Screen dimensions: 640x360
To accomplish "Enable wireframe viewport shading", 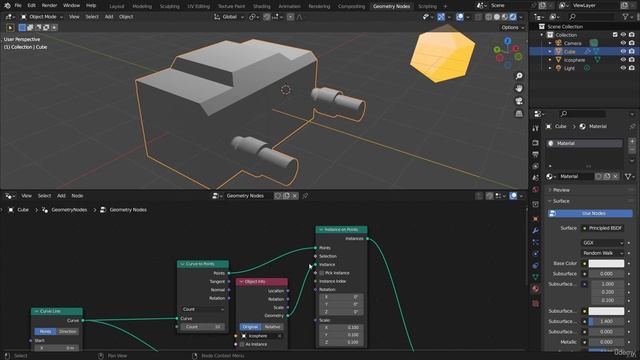I will pos(489,17).
